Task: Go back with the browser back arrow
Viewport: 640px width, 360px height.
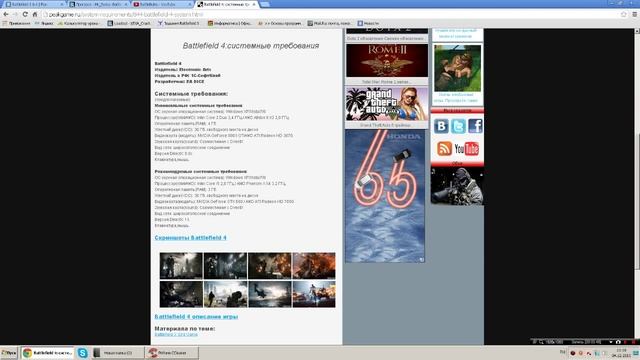Action: click(6, 14)
